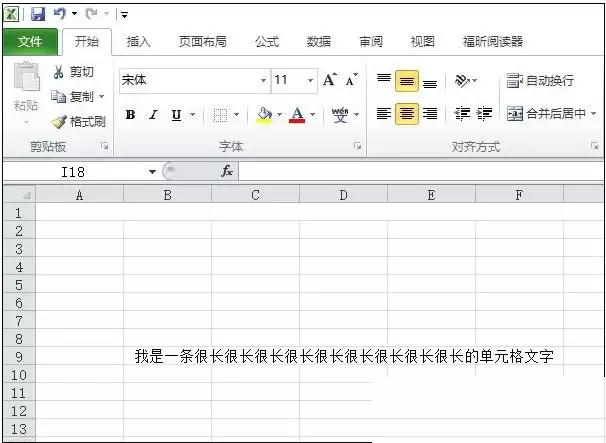Open the 福昕阅读器 tab

coord(493,41)
